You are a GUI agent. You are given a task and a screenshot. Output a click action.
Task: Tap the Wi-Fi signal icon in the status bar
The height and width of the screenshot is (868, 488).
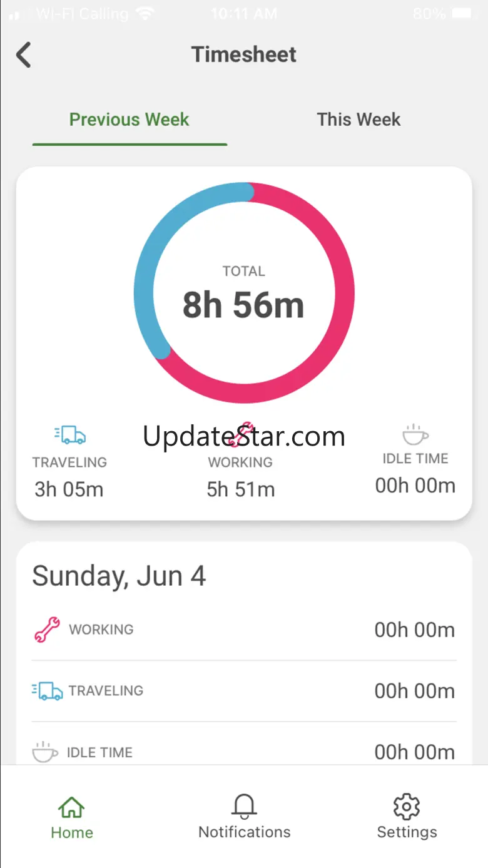[x=145, y=13]
